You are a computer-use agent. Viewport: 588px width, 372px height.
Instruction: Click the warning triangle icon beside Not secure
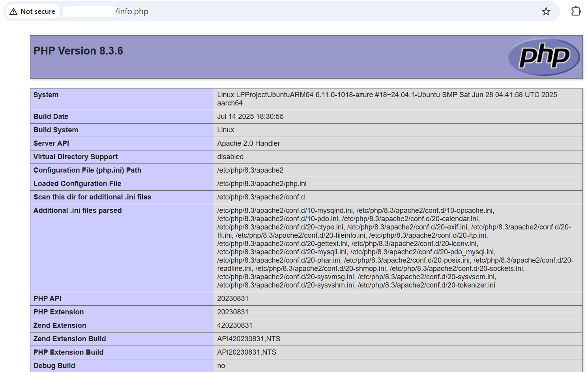point(13,11)
